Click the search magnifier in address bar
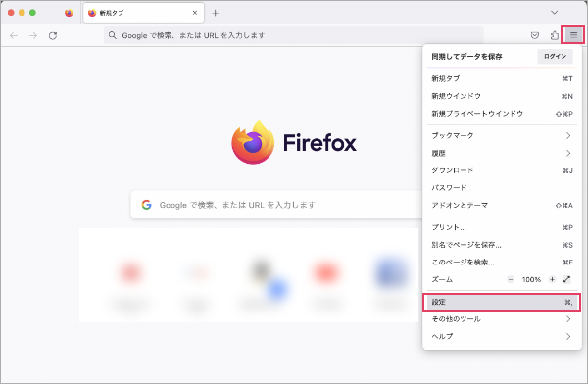Image resolution: width=588 pixels, height=384 pixels. pos(112,35)
